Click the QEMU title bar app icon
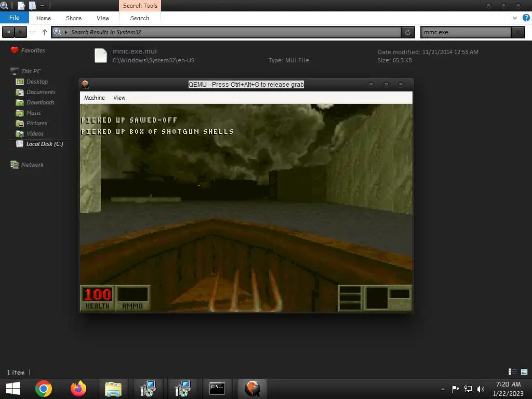The height and width of the screenshot is (399, 532). [85, 85]
